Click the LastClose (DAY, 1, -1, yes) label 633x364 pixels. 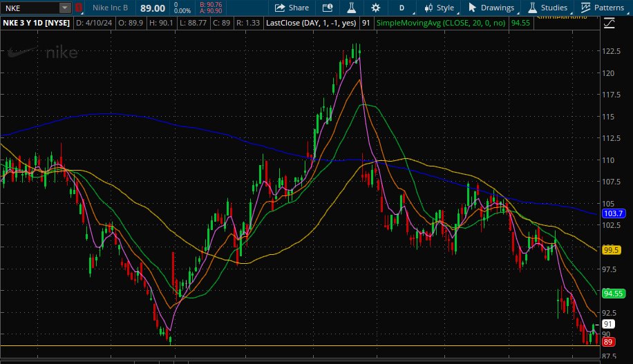pyautogui.click(x=311, y=23)
